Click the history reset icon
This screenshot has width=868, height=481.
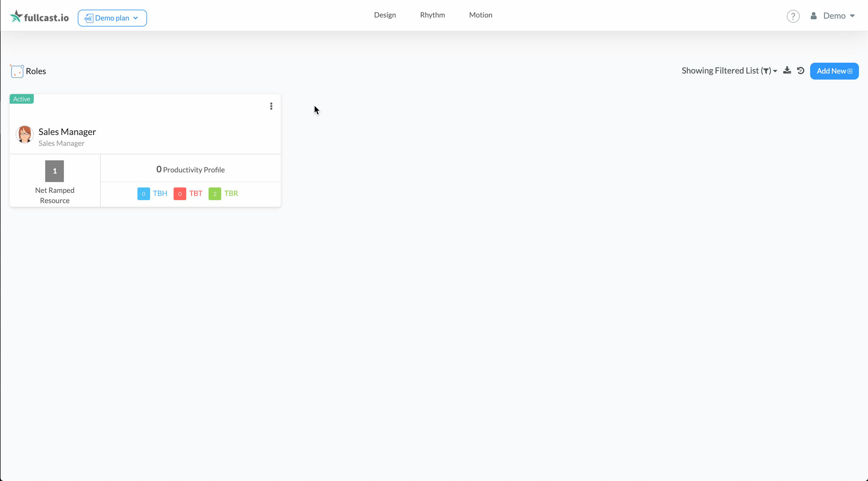800,71
